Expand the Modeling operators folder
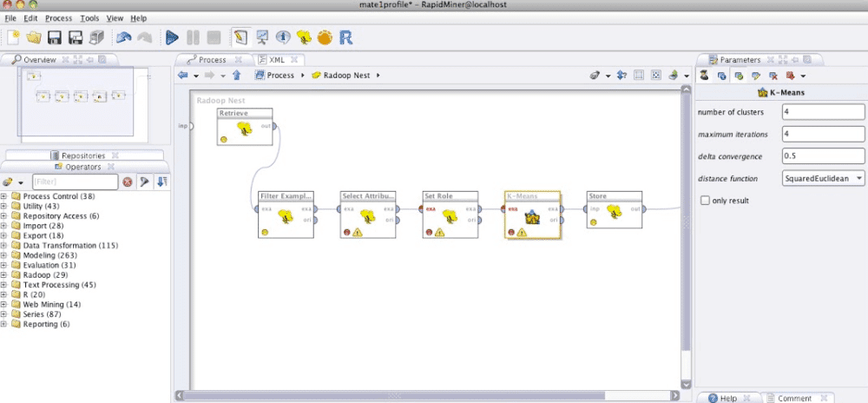The image size is (868, 403). (5, 256)
